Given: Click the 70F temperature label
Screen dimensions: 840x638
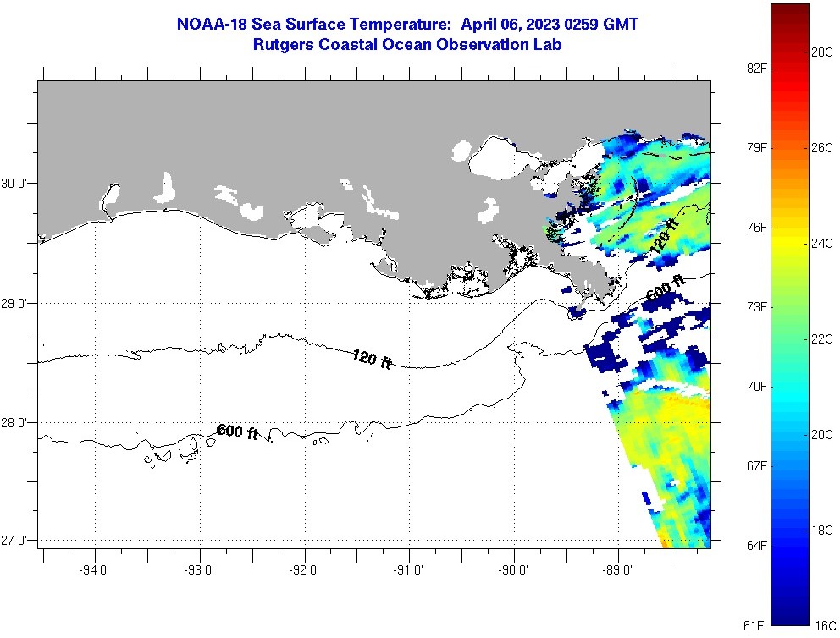Looking at the screenshot, I should coord(757,387).
